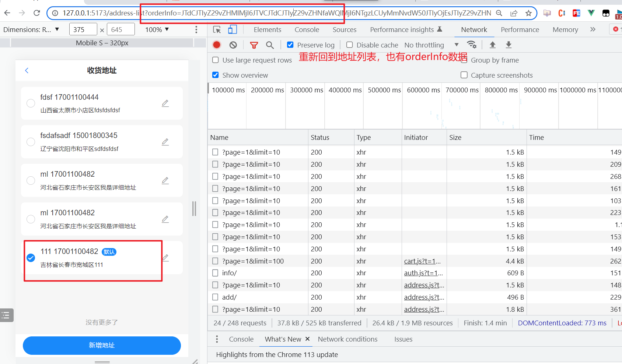The image size is (622, 364).
Task: Select the fsdafsadf address radio button
Action: click(x=31, y=142)
